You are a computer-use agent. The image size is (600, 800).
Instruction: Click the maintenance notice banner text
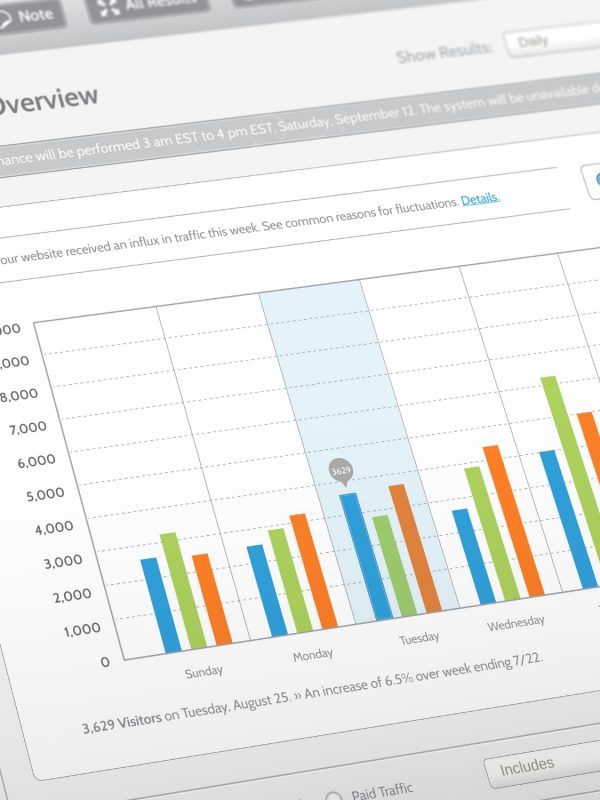[x=300, y=125]
